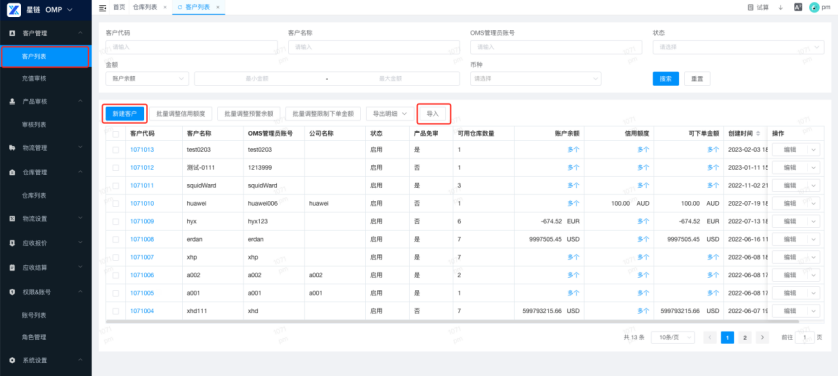Click the 星链 OMP logo icon
The width and height of the screenshot is (838, 376).
point(13,10)
